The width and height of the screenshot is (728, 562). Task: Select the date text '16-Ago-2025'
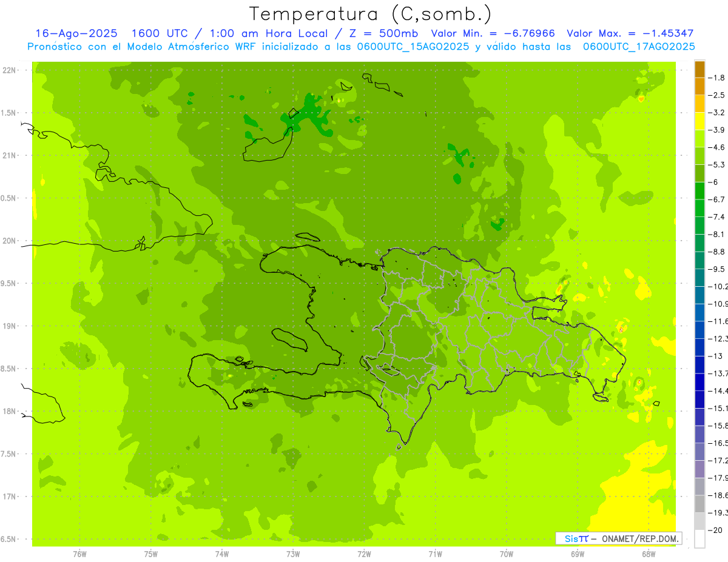pos(75,34)
